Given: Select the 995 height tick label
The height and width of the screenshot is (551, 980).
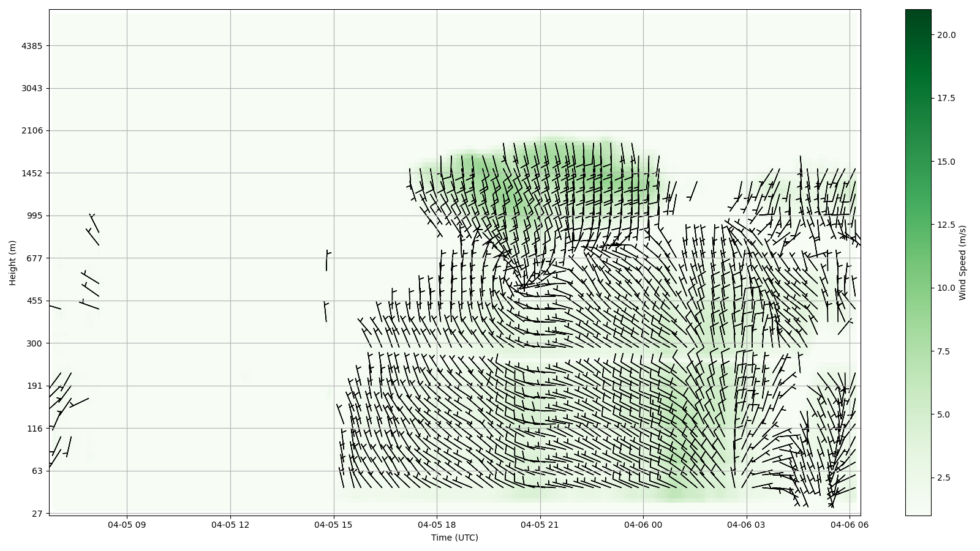Looking at the screenshot, I should 34,216.
